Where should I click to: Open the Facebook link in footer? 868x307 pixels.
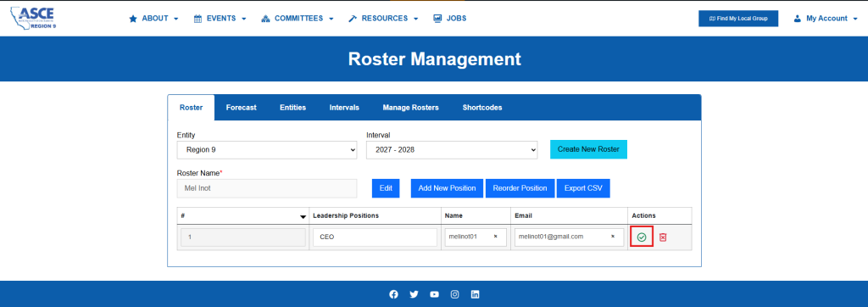[393, 294]
